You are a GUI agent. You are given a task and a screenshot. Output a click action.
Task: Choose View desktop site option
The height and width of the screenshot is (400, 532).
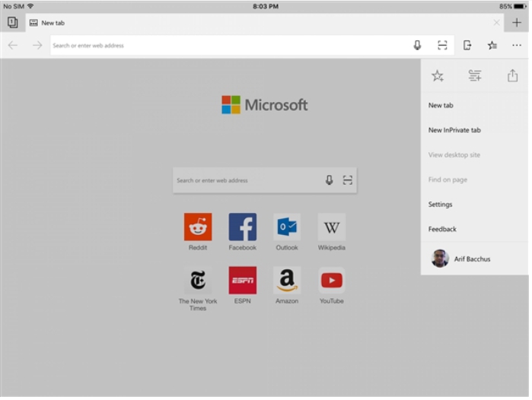(475, 155)
